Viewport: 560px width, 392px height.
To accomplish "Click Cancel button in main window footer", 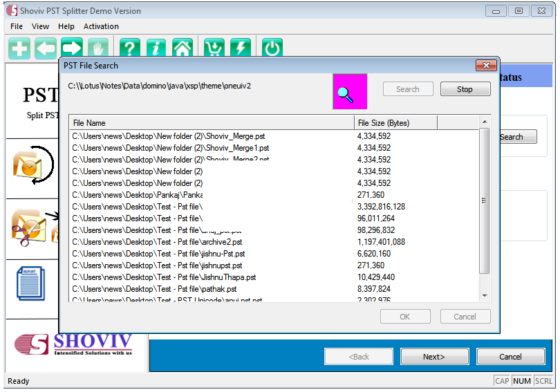I will [511, 357].
